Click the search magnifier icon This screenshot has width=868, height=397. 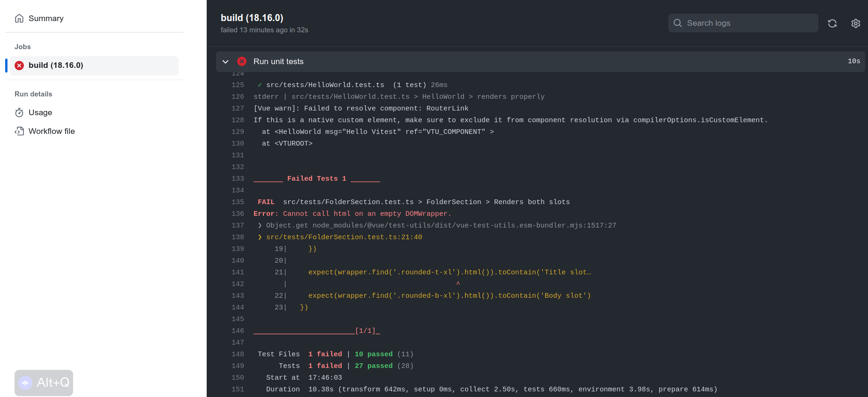[x=678, y=23]
